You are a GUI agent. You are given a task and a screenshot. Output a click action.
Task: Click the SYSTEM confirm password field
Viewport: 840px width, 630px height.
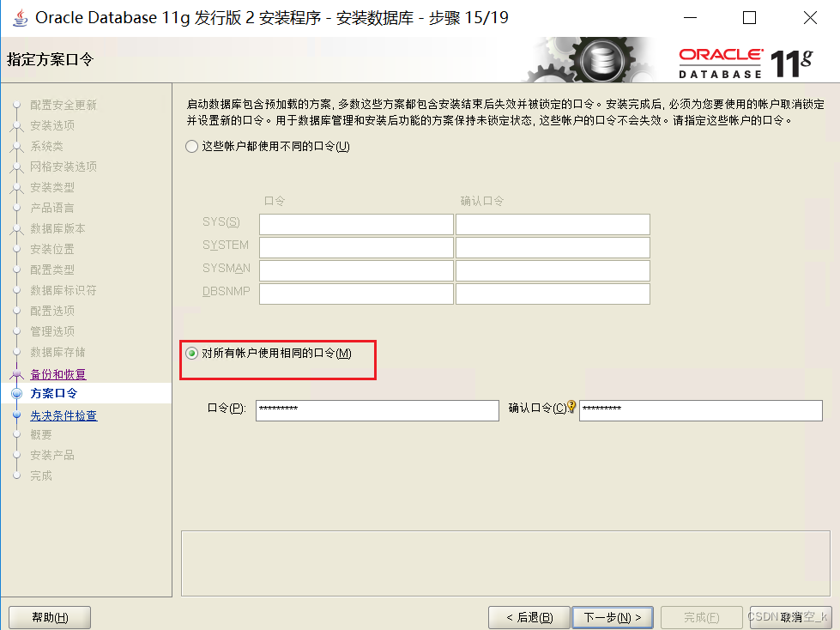click(552, 247)
